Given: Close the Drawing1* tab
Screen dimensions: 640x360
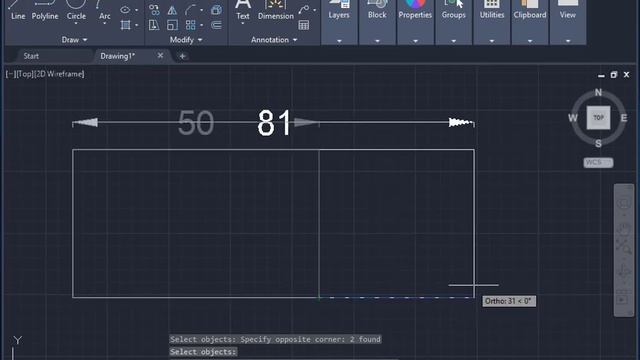Looking at the screenshot, I should point(160,56).
